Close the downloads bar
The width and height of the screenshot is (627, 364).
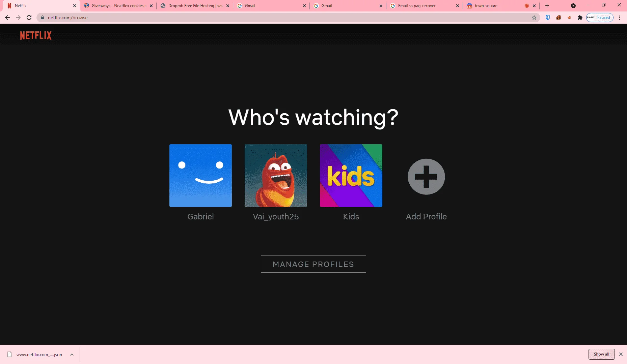tap(621, 354)
